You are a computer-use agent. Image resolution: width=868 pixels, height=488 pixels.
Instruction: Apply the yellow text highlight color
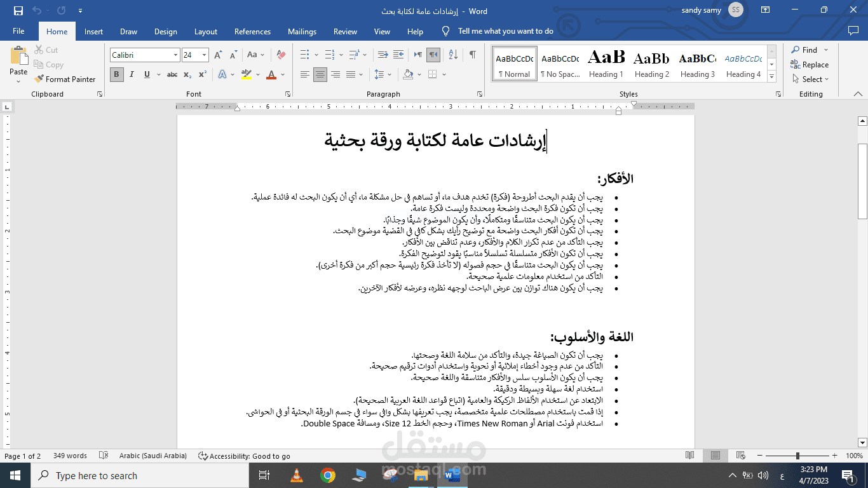click(247, 74)
